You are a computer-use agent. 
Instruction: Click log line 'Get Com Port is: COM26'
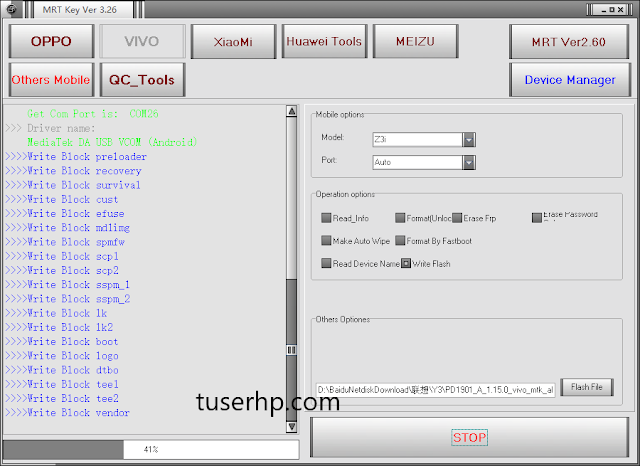click(93, 114)
